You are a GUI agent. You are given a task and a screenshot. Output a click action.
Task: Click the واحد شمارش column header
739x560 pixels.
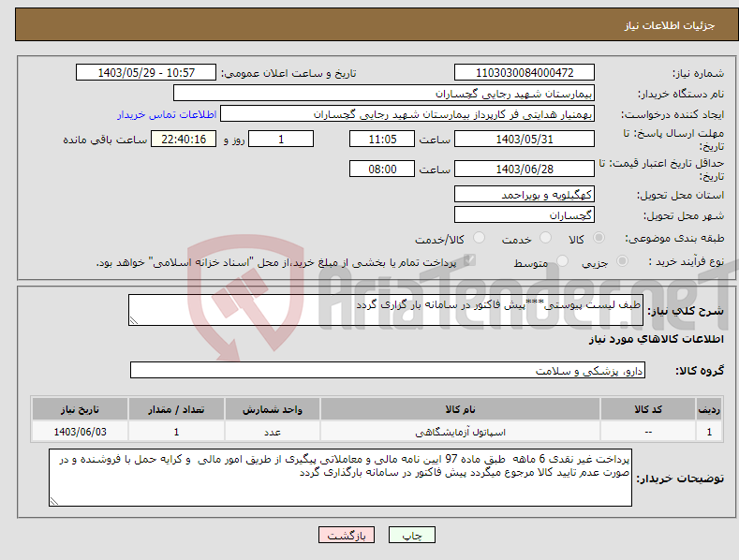pyautogui.click(x=273, y=409)
